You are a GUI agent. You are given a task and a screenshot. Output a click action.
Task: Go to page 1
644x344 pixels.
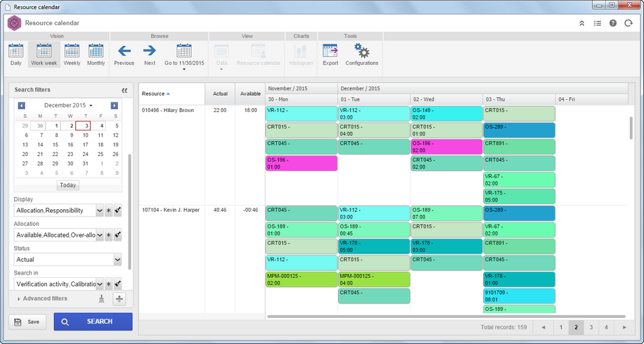pyautogui.click(x=560, y=328)
